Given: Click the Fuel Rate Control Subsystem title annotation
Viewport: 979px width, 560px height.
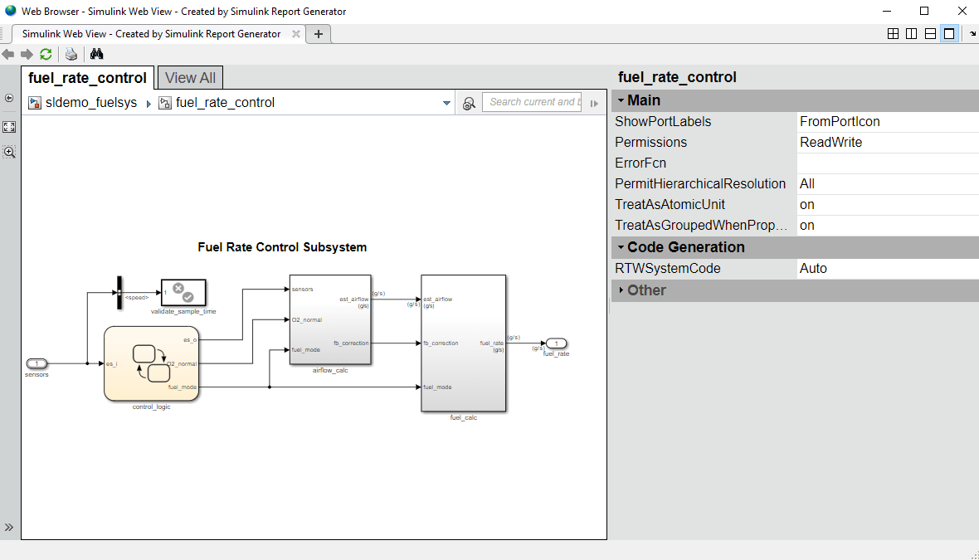Looking at the screenshot, I should (282, 247).
